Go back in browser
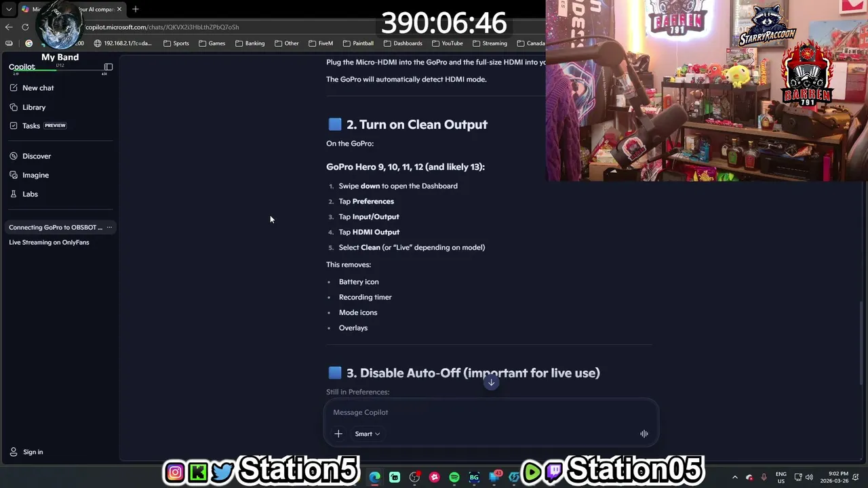The image size is (868, 488). tap(8, 27)
